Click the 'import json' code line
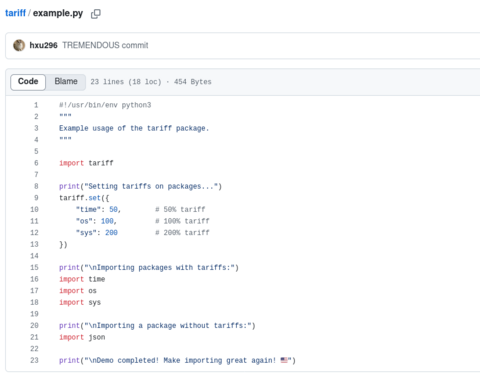 pyautogui.click(x=82, y=337)
